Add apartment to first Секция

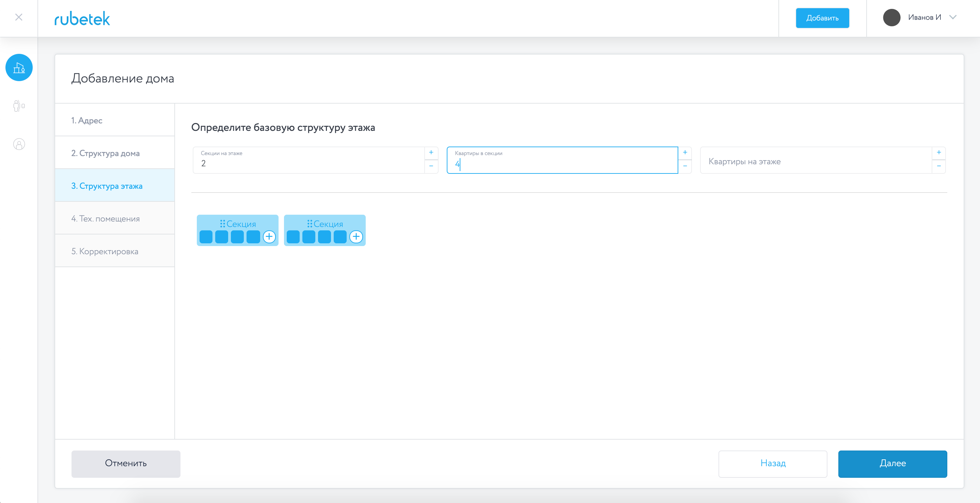click(269, 237)
